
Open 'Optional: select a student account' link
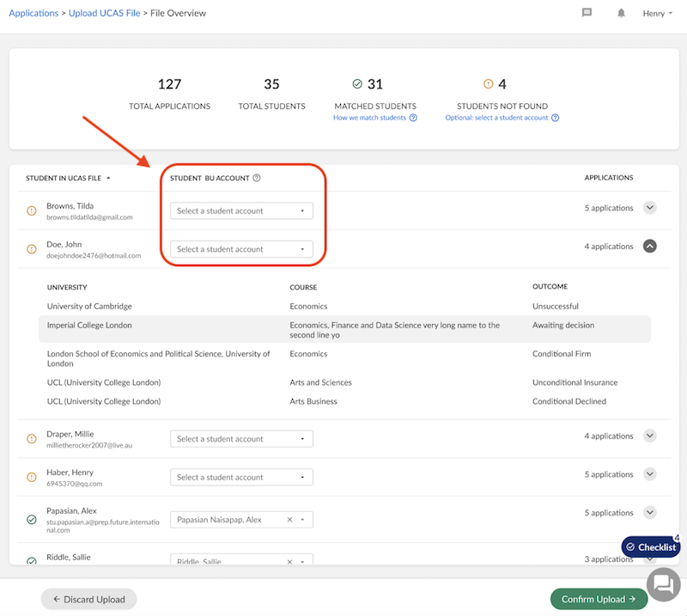(x=496, y=118)
